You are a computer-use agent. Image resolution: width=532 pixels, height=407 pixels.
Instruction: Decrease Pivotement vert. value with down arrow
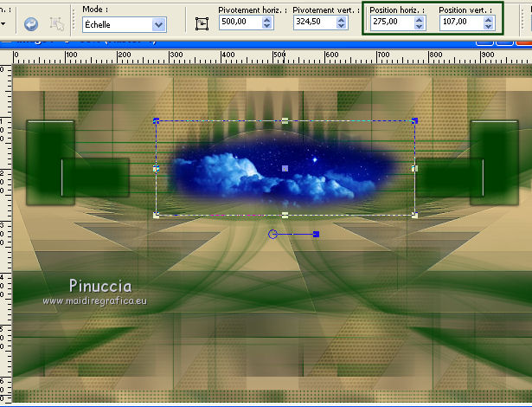coord(342,26)
